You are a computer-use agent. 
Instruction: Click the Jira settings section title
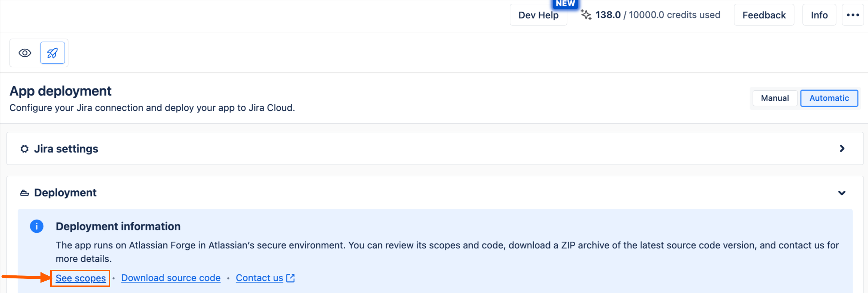pyautogui.click(x=66, y=149)
